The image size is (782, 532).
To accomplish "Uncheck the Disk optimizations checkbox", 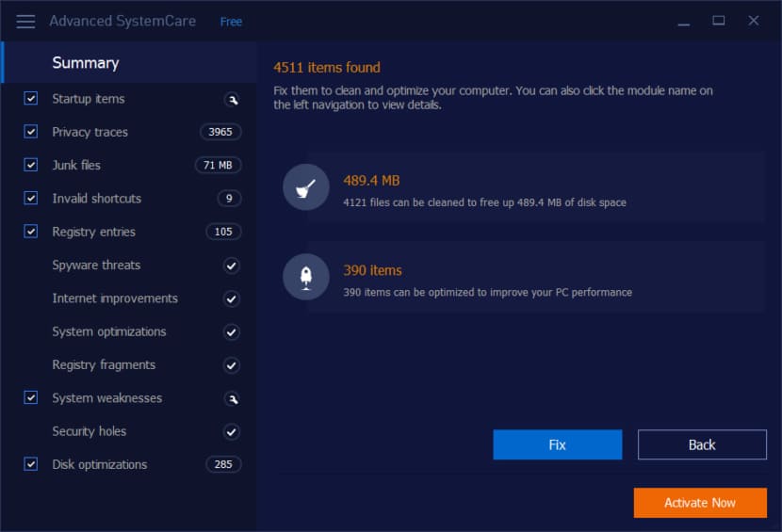I will point(31,464).
